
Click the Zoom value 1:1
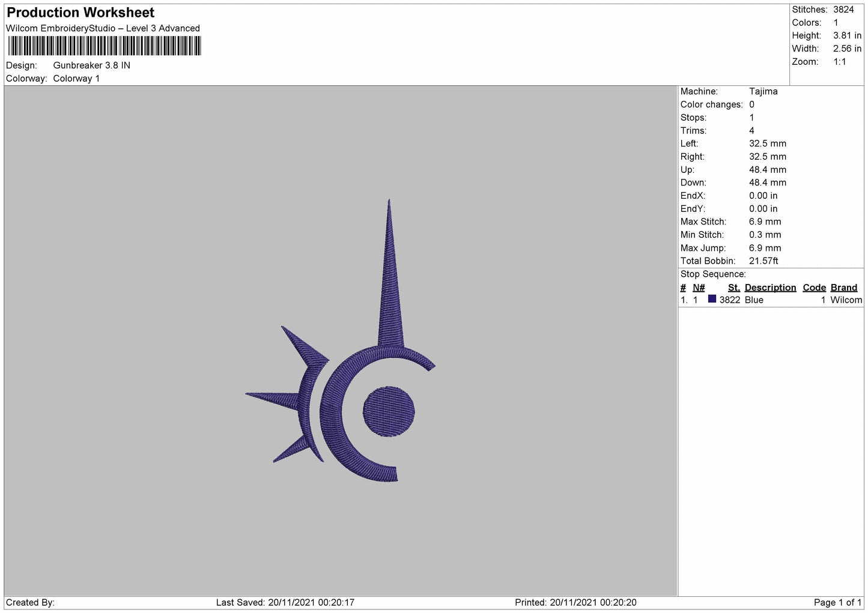coord(839,62)
